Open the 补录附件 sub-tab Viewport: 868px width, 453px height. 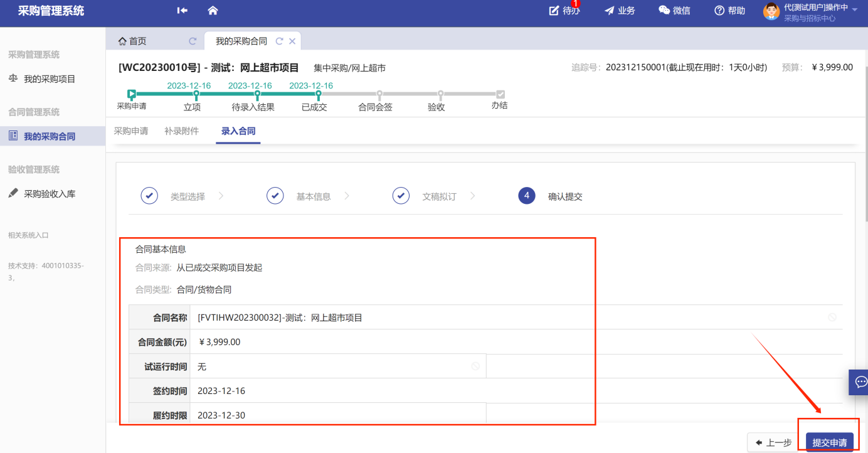pyautogui.click(x=181, y=131)
